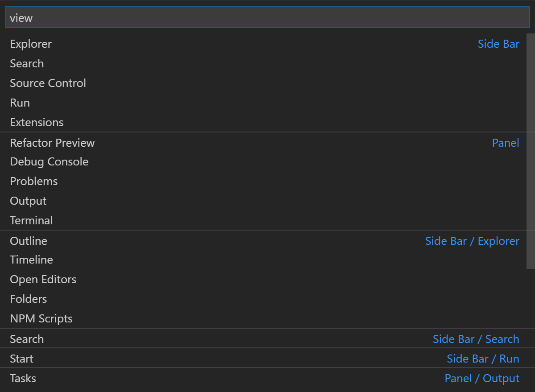Show the Debug Console view

tap(49, 161)
